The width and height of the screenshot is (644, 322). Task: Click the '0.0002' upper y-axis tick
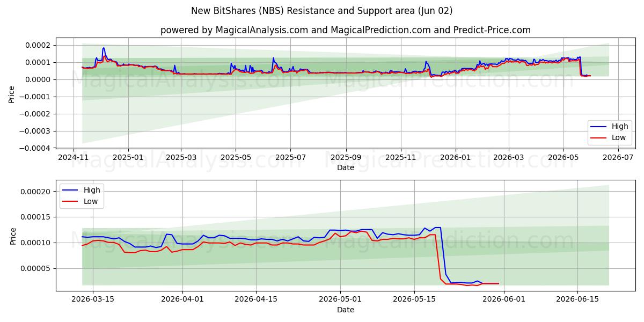pos(38,45)
